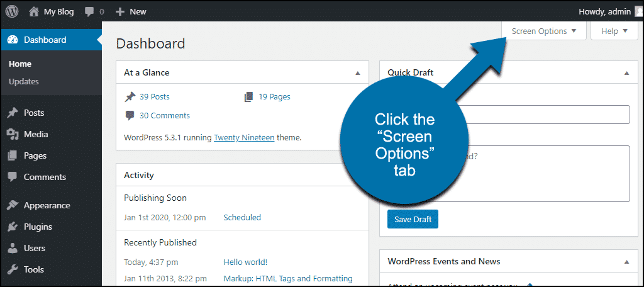Click the admin user avatar
This screenshot has height=287, width=644.
click(639, 11)
